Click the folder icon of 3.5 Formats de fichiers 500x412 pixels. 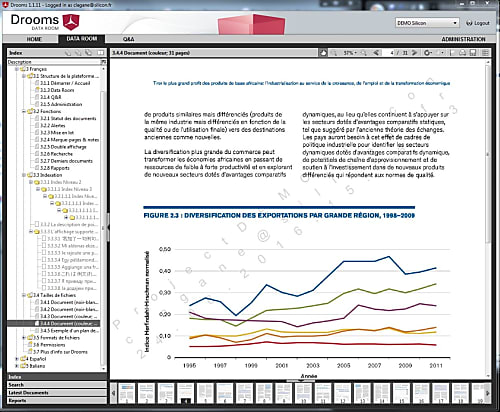[x=30, y=338]
